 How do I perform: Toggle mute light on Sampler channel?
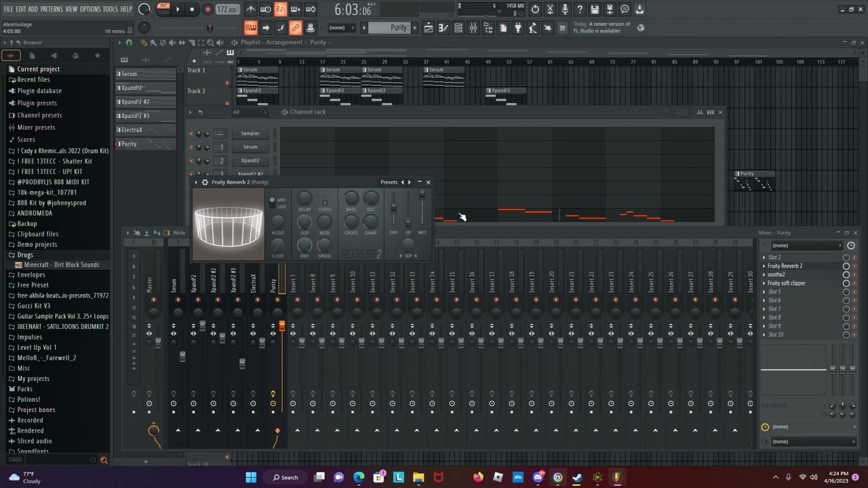pos(191,134)
